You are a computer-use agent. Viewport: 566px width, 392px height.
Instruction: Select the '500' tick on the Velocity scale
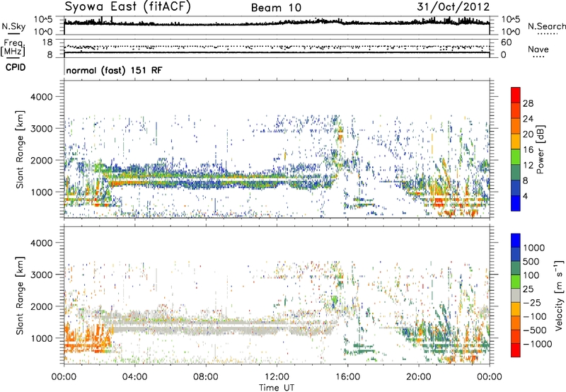coord(531,262)
